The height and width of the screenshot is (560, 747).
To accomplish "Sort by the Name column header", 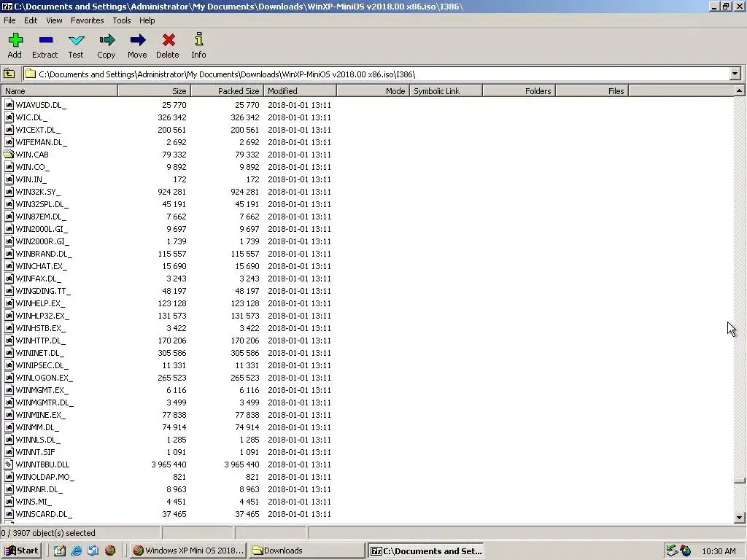I will (59, 91).
